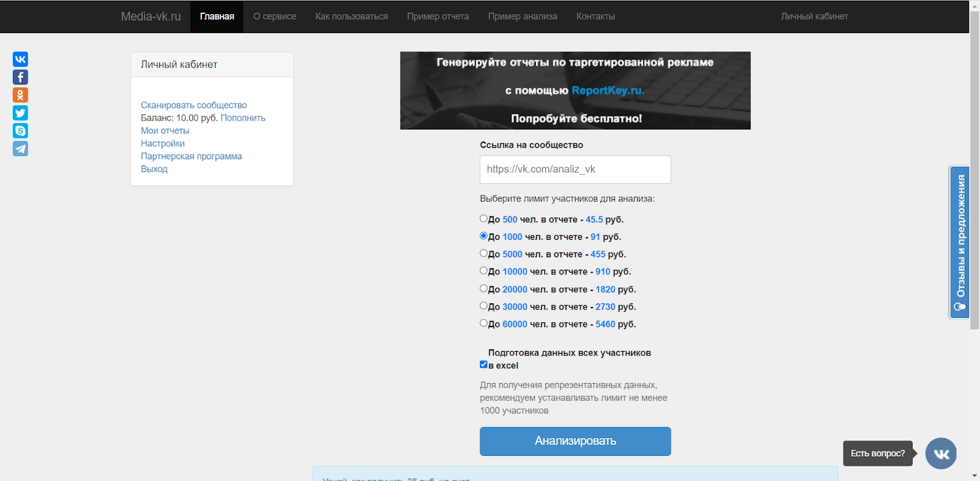Select limit of 10000 participants

(484, 270)
